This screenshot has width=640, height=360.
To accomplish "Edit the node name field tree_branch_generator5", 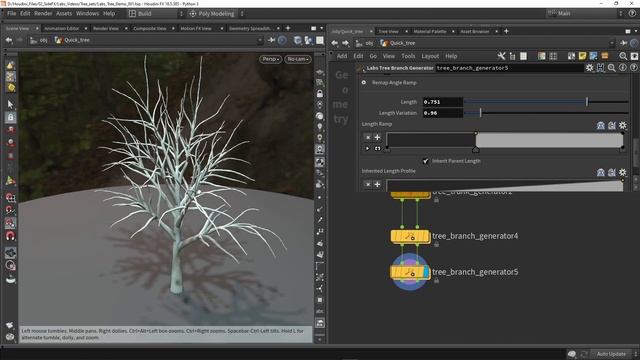I will click(509, 68).
